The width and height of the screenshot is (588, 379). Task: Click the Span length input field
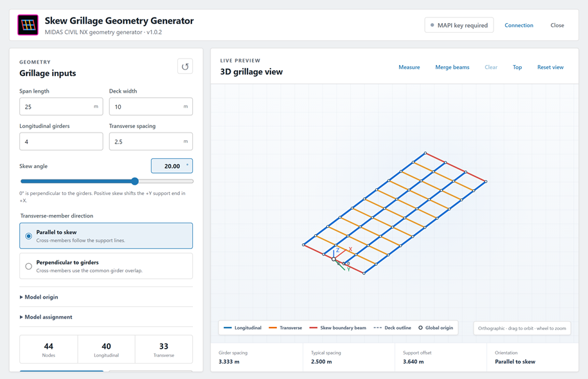tap(61, 107)
